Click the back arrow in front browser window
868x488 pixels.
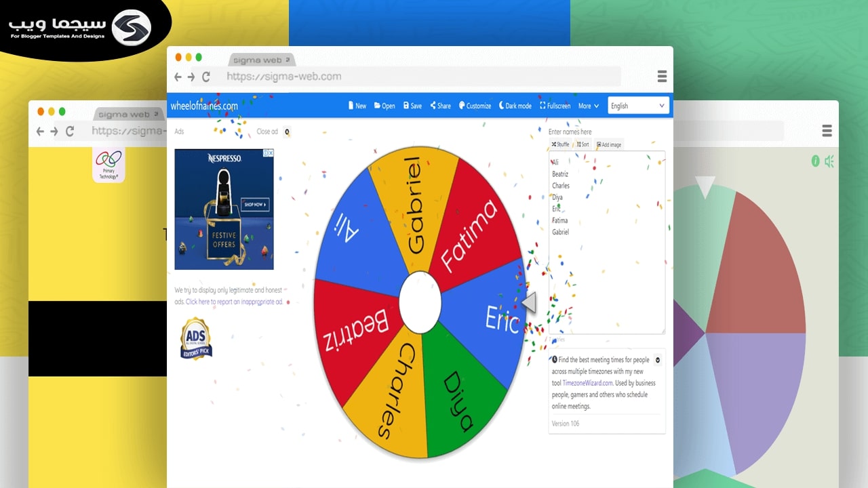click(x=178, y=77)
